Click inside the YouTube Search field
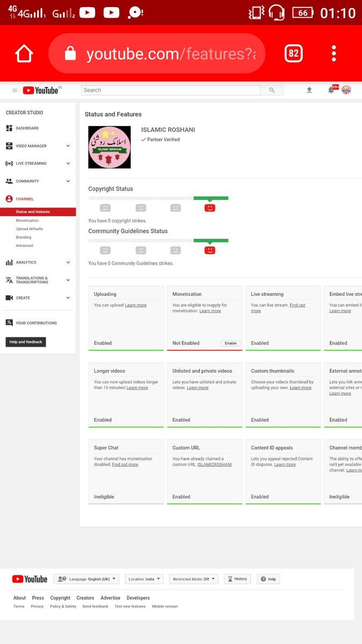Screen dimensions: 362x644 [171, 90]
